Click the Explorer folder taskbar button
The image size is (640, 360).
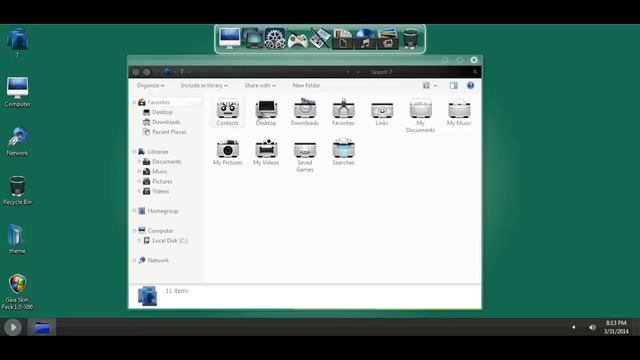[x=42, y=327]
